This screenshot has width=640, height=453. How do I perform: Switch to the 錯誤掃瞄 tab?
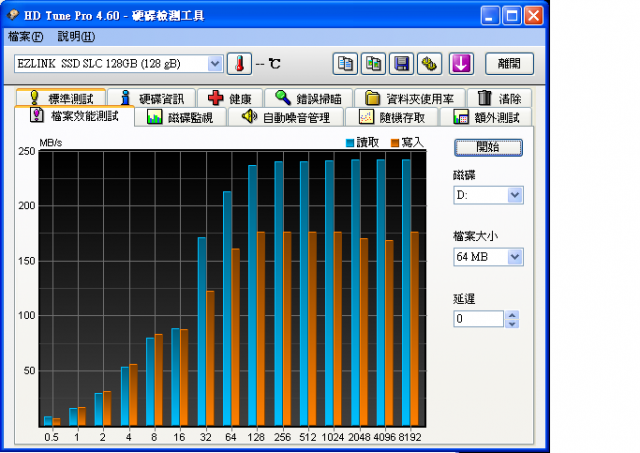tap(309, 98)
